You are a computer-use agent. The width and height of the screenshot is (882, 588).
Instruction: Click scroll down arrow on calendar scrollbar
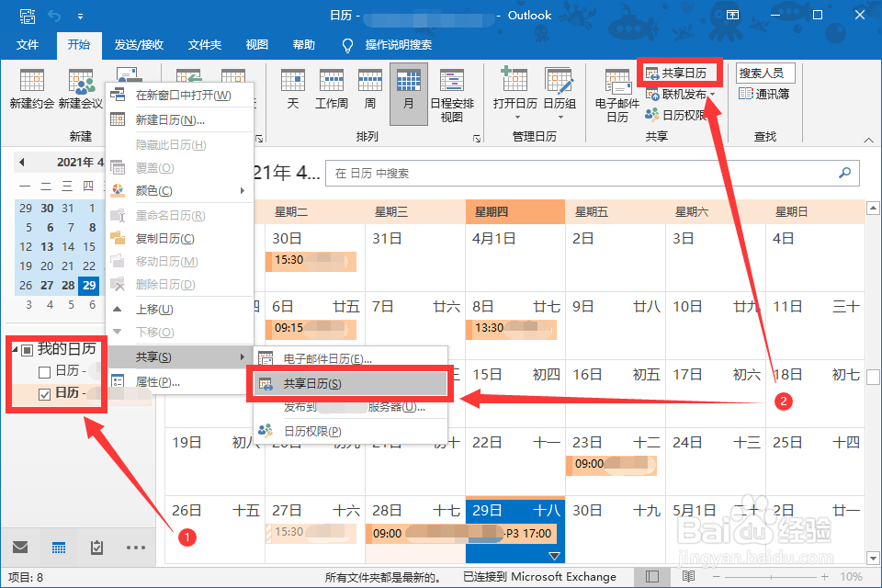point(873,559)
